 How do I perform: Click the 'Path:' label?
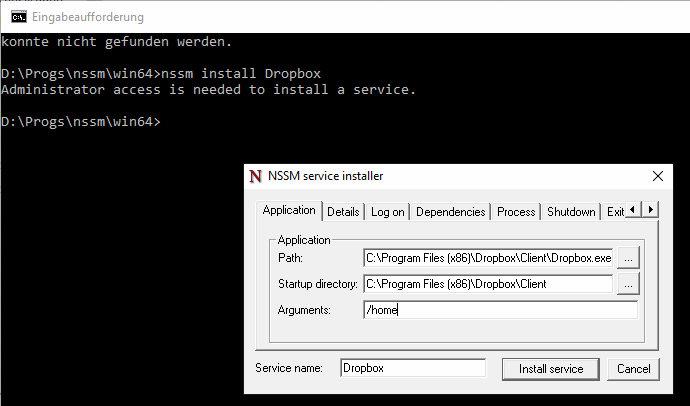pos(290,258)
